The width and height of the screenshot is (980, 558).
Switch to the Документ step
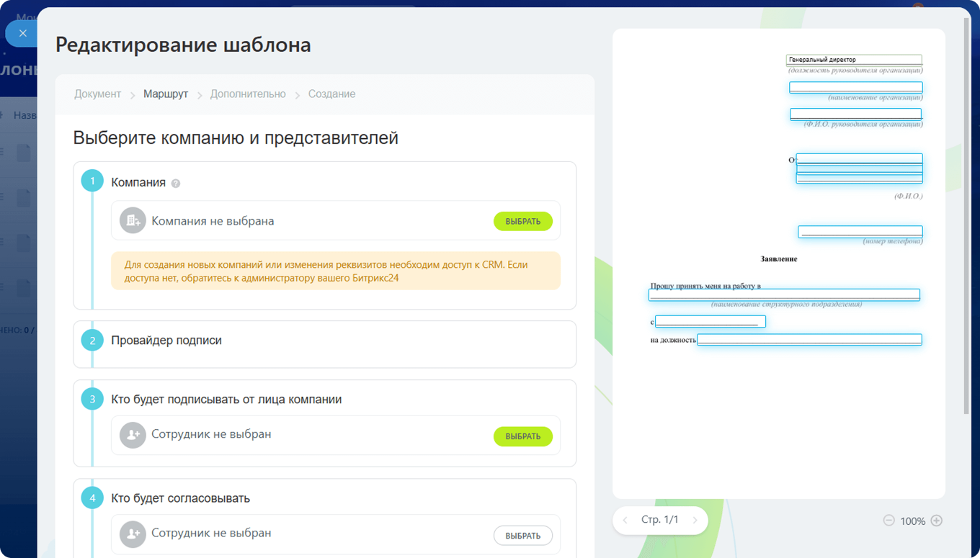coord(97,94)
